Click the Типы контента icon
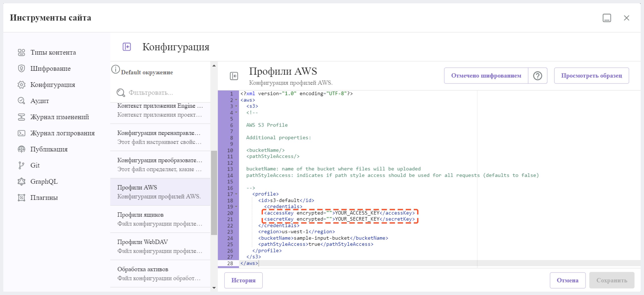This screenshot has height=295, width=644. click(x=22, y=53)
